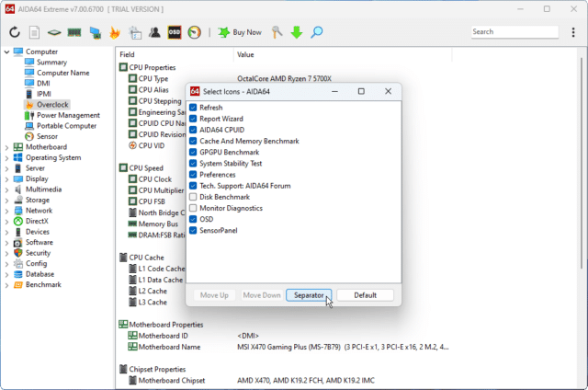This screenshot has height=390, width=588.
Task: Toggle the GPGPU Benchmark checkbox
Action: pos(193,152)
